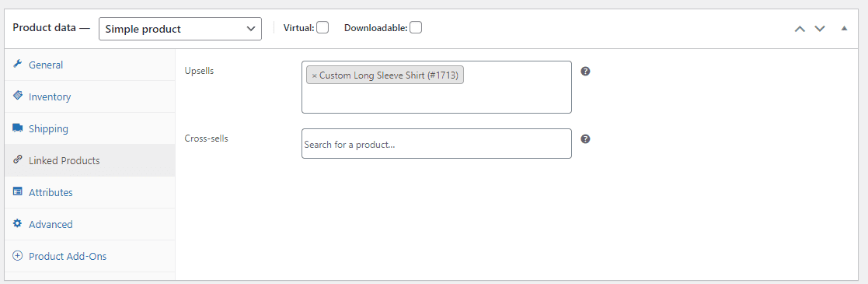Click the wrench icon beside General
Screen dimensions: 868x284
[x=17, y=65]
